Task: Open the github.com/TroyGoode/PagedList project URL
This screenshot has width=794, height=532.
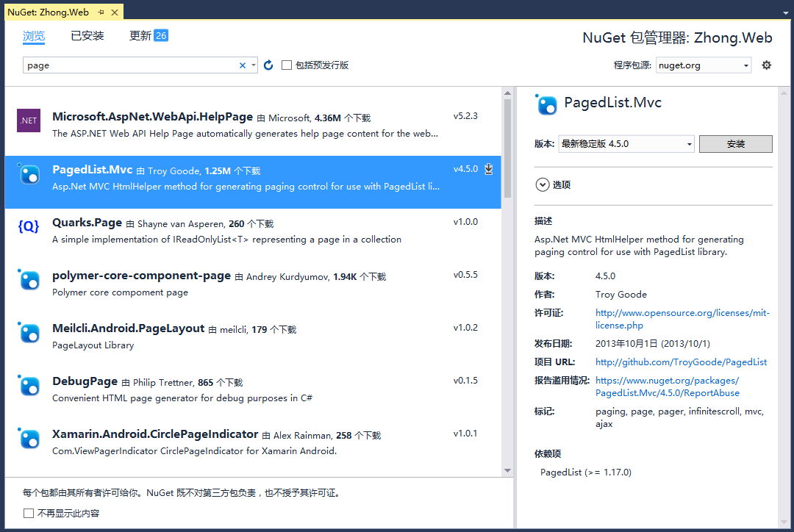Action: click(681, 362)
